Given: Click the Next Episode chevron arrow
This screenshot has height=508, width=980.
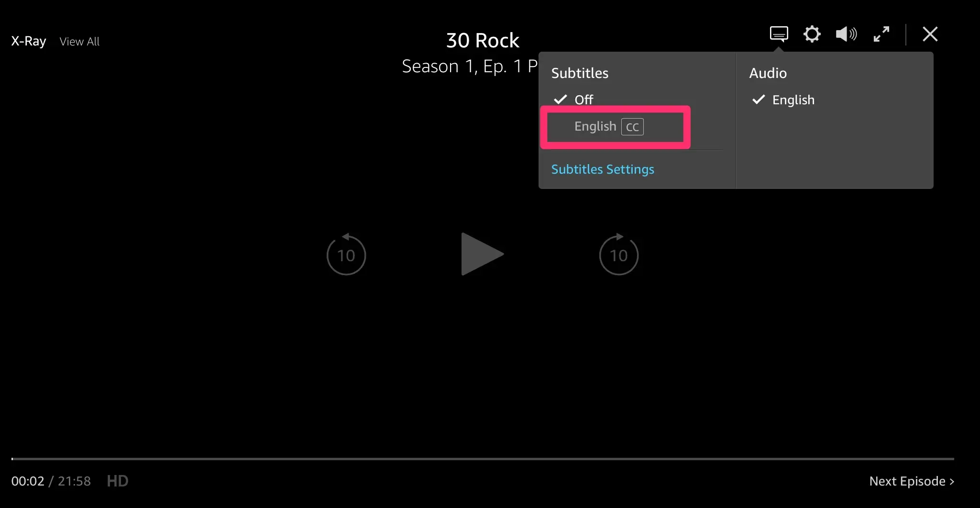Looking at the screenshot, I should tap(952, 481).
